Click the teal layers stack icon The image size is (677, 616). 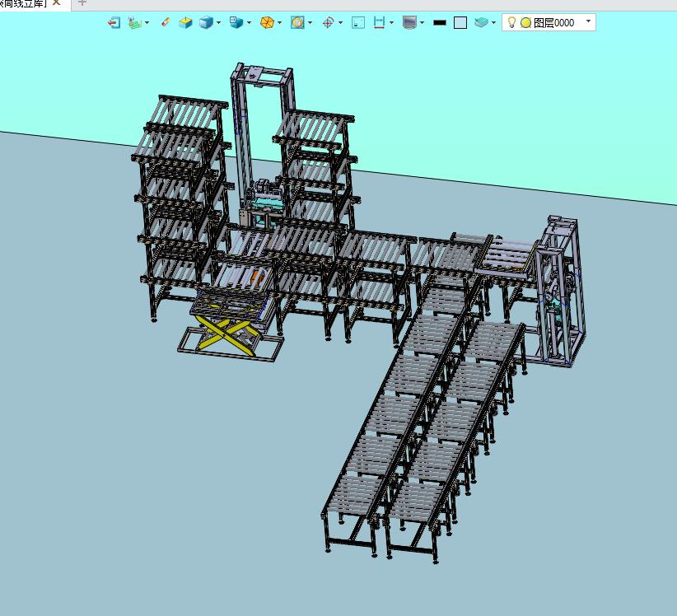(481, 22)
